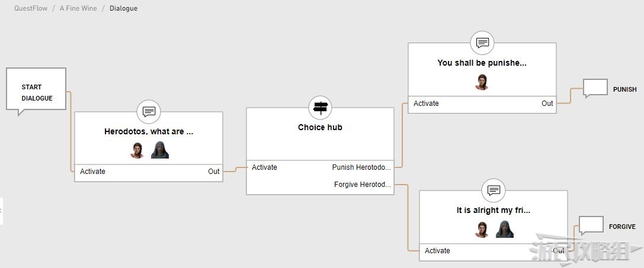Expand the collapsed side panel at left edge

point(1,211)
